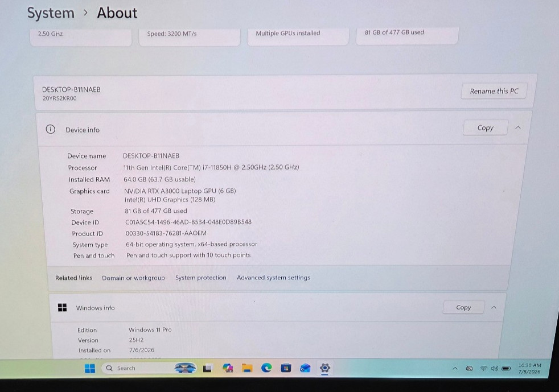
Task: Click the battery tray icon
Action: click(x=506, y=369)
